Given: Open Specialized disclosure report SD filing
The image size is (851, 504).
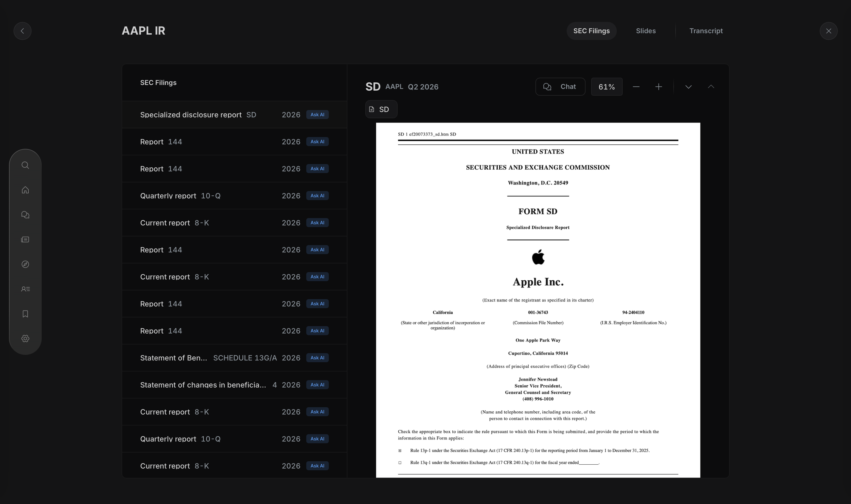Looking at the screenshot, I should point(234,114).
